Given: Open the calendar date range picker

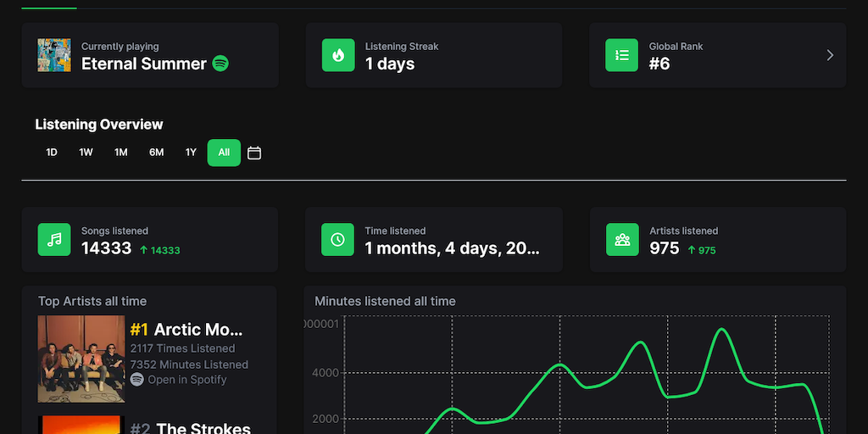Looking at the screenshot, I should pos(254,153).
